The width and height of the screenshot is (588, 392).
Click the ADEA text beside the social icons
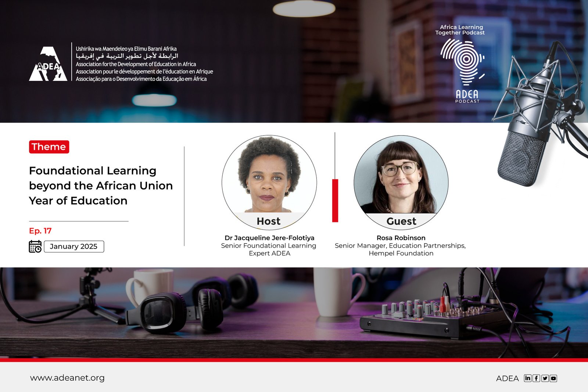coord(507,378)
